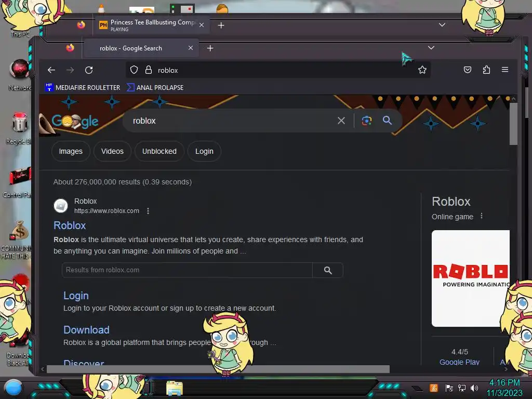Image resolution: width=532 pixels, height=399 pixels.
Task: Open the MEDIAFIRE ROULETTER bookmark
Action: (83, 87)
